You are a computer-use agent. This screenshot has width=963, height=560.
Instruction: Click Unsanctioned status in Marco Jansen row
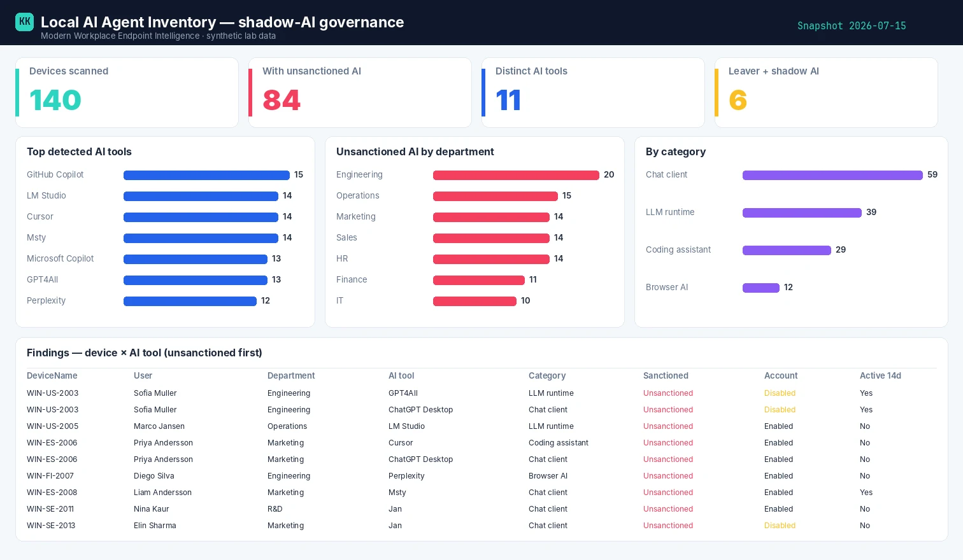[x=668, y=426]
